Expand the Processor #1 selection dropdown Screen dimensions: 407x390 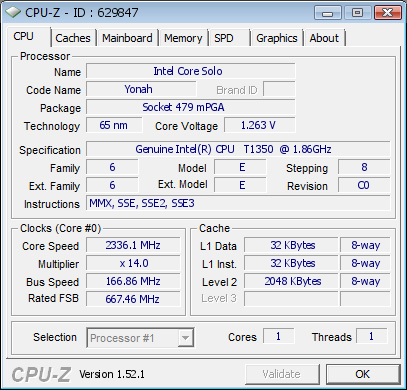(140, 338)
